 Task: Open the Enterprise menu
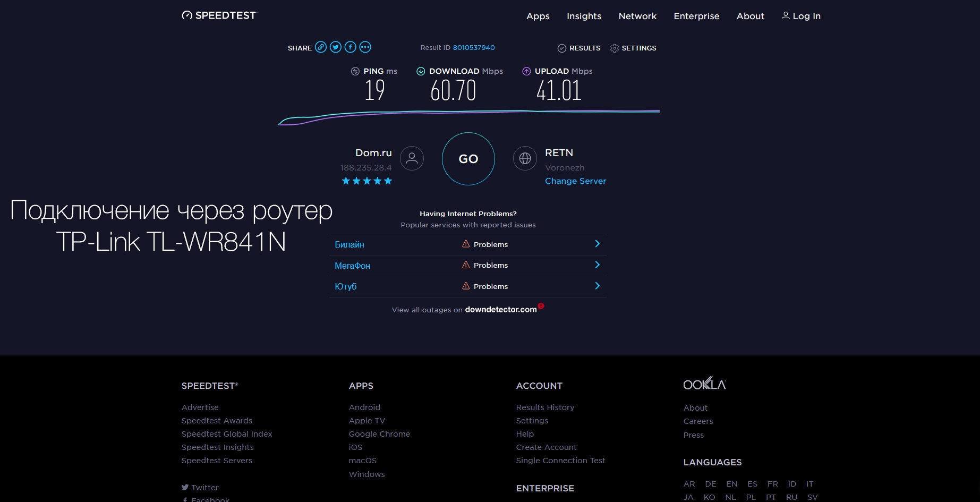696,16
